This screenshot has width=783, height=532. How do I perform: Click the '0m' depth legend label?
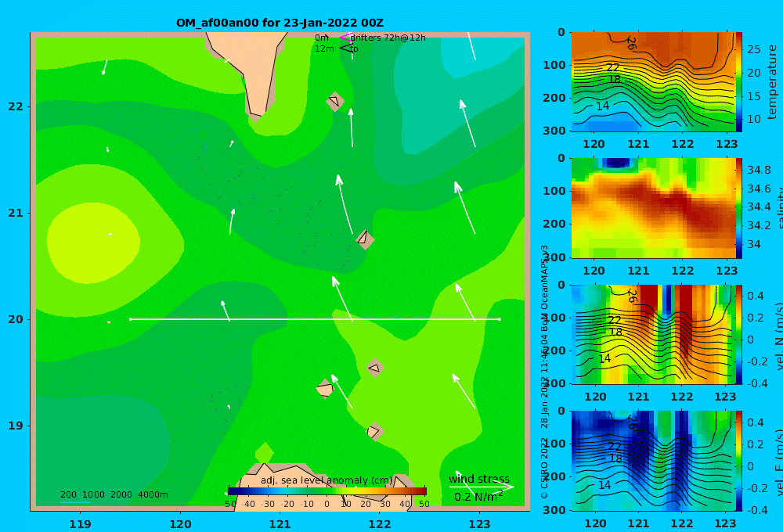click(x=322, y=38)
